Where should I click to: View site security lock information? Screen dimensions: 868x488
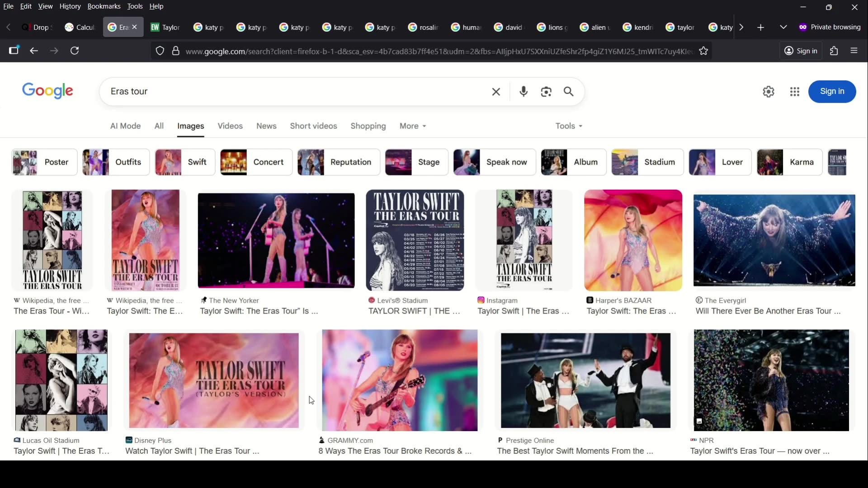click(176, 51)
